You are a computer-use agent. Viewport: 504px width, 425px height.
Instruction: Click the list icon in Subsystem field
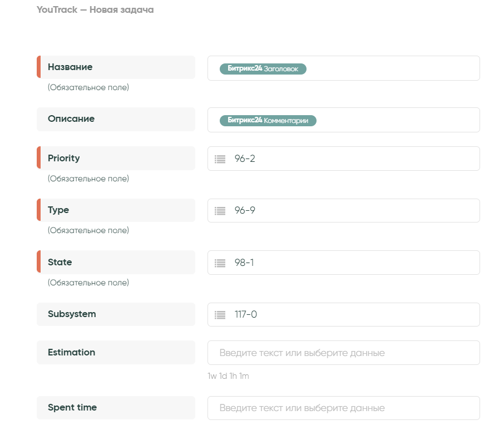[x=220, y=315]
